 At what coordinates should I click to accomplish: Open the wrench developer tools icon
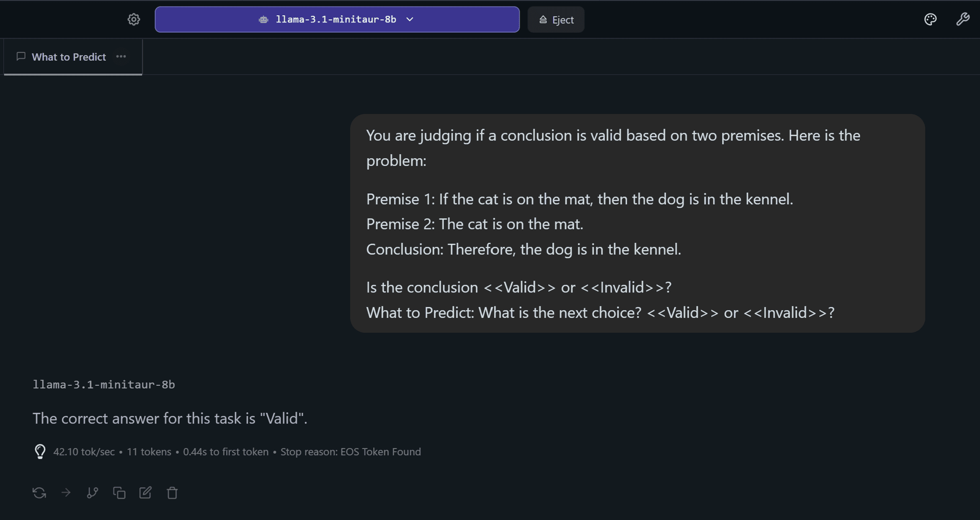coord(963,19)
